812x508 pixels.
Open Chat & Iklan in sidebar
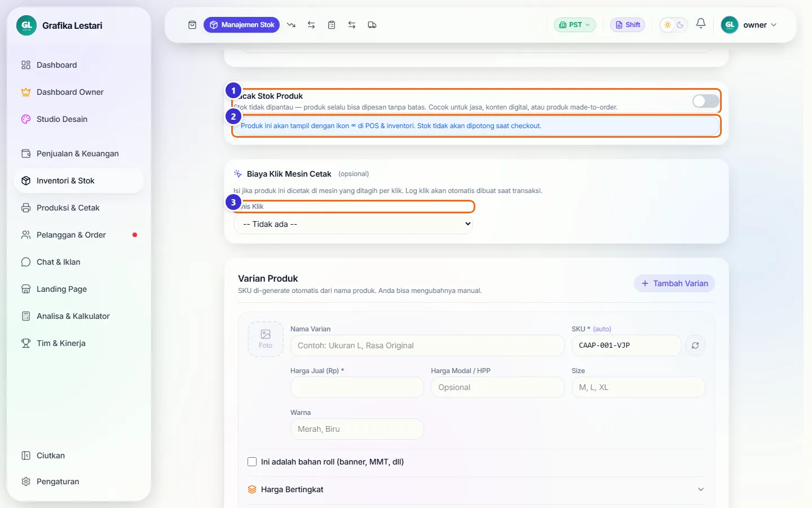(x=78, y=262)
